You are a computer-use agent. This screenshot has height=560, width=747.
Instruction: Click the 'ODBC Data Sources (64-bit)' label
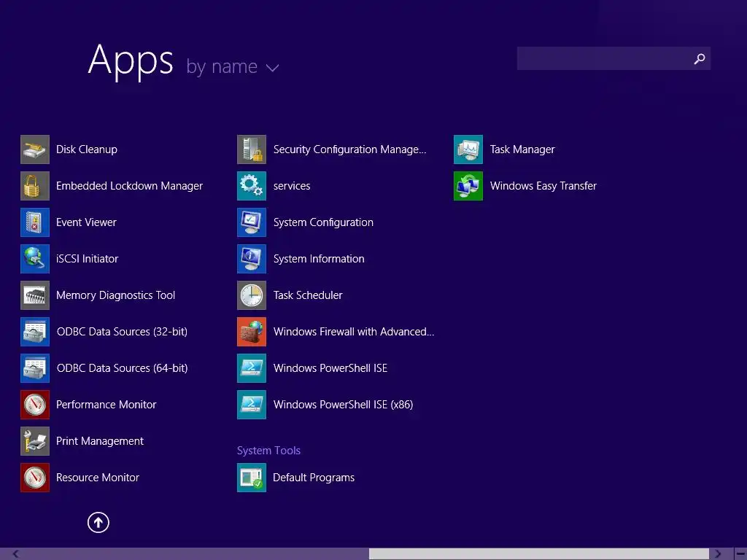pyautogui.click(x=122, y=368)
